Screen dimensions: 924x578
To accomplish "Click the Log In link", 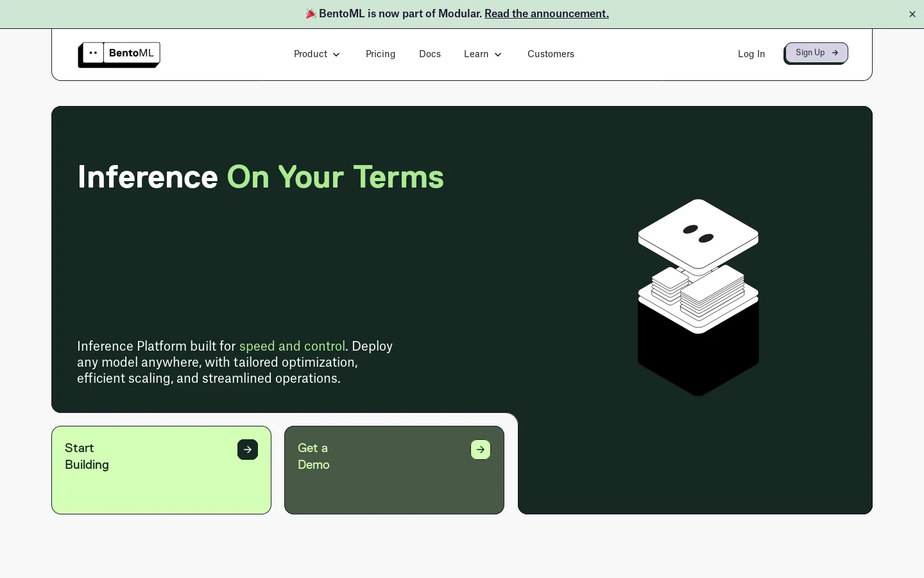I will click(751, 54).
